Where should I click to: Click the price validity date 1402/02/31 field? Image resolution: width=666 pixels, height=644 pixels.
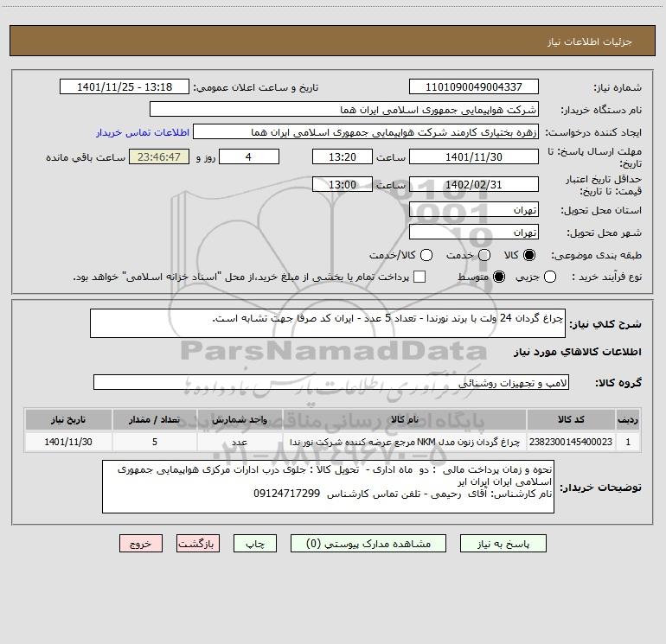point(474,184)
